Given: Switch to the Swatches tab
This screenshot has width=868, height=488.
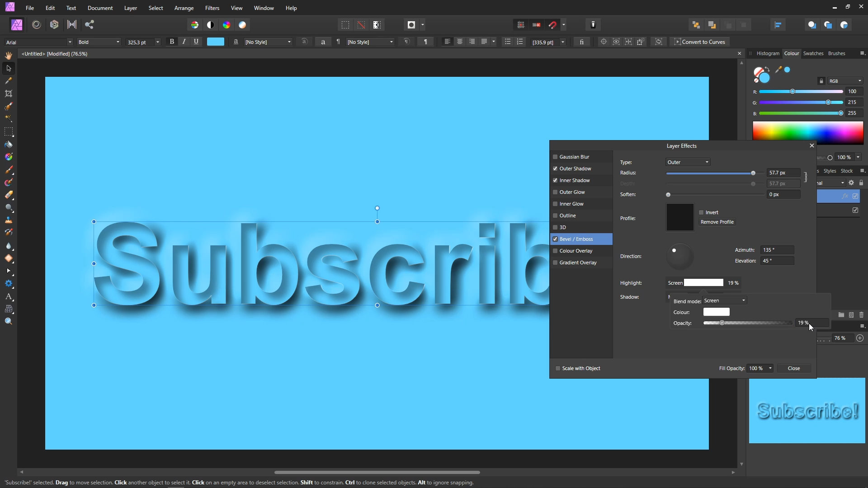Looking at the screenshot, I should pyautogui.click(x=813, y=53).
